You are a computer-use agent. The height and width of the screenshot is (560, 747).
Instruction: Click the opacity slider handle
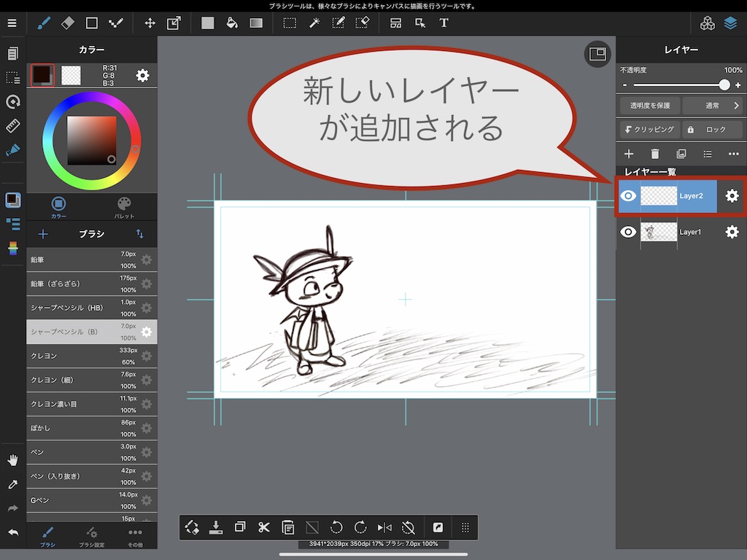pos(724,85)
